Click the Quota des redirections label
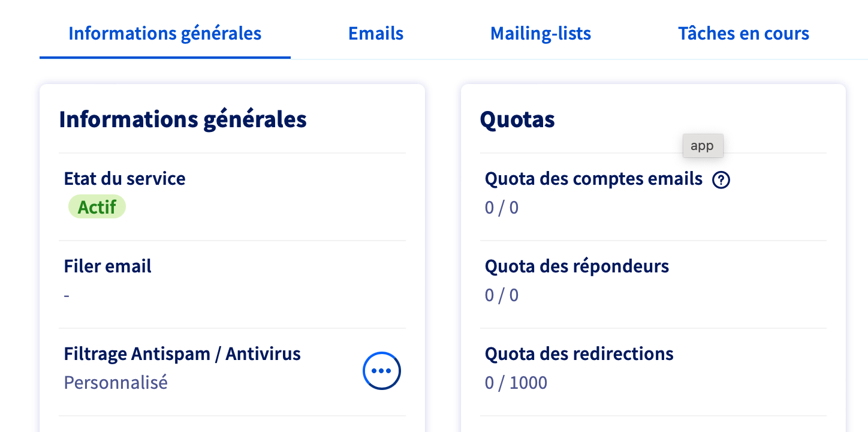Viewport: 868px width, 432px height. (x=579, y=353)
